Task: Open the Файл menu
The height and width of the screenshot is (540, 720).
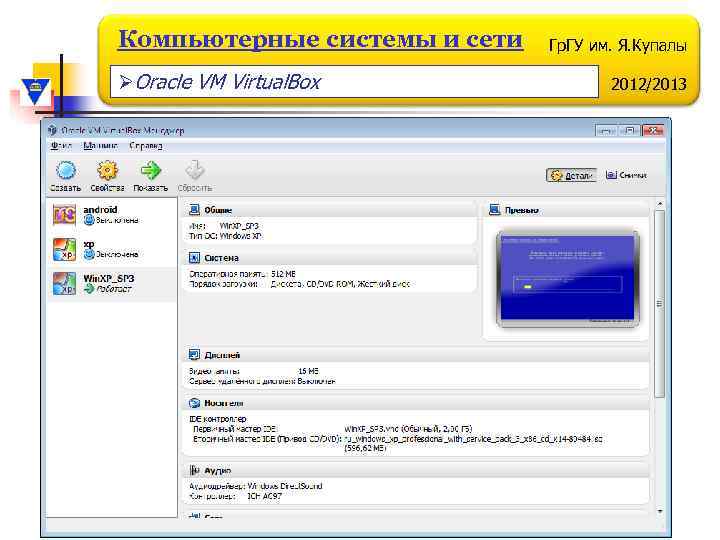Action: [x=61, y=146]
